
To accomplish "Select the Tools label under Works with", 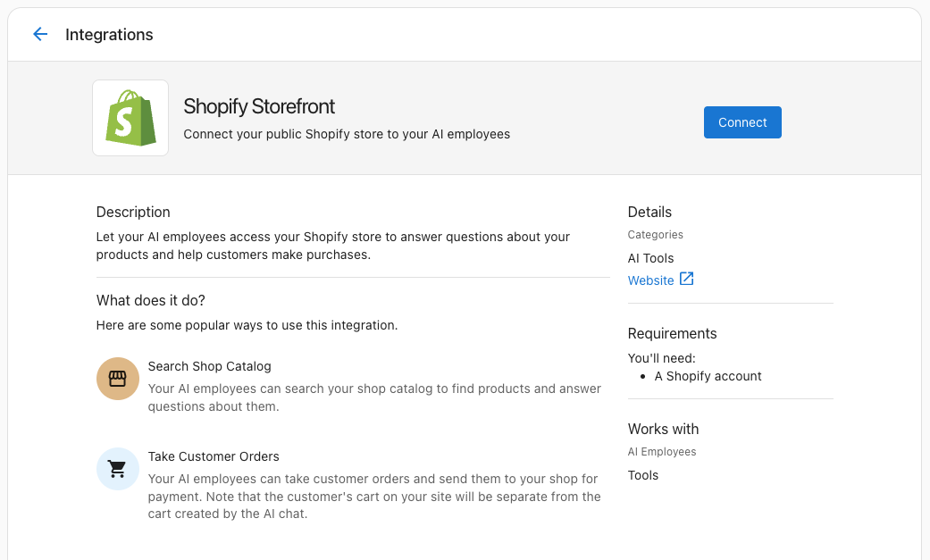I will (642, 475).
